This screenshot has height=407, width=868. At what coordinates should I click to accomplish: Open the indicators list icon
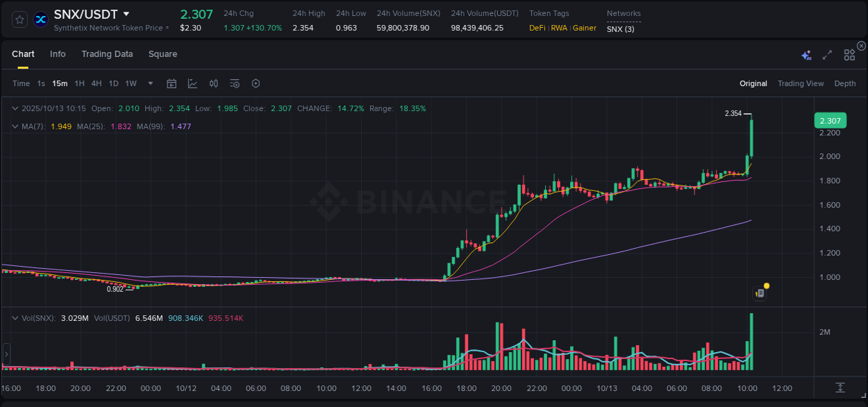click(234, 83)
